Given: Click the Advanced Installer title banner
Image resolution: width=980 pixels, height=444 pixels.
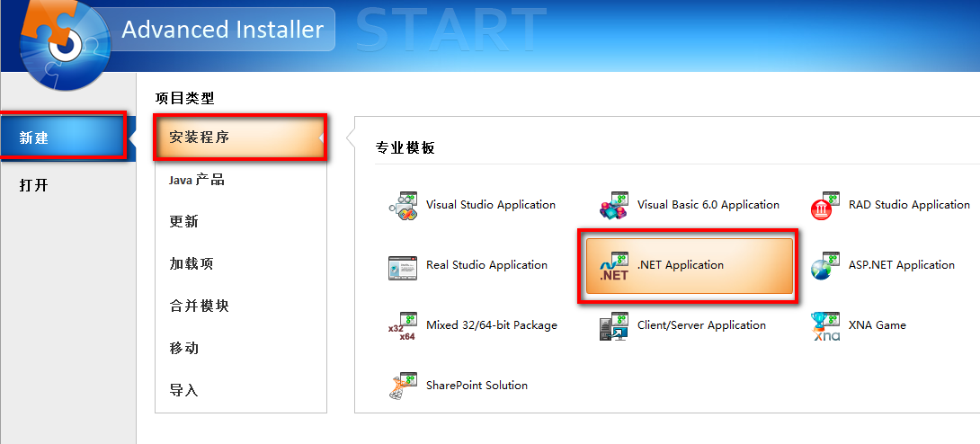Looking at the screenshot, I should click(223, 30).
